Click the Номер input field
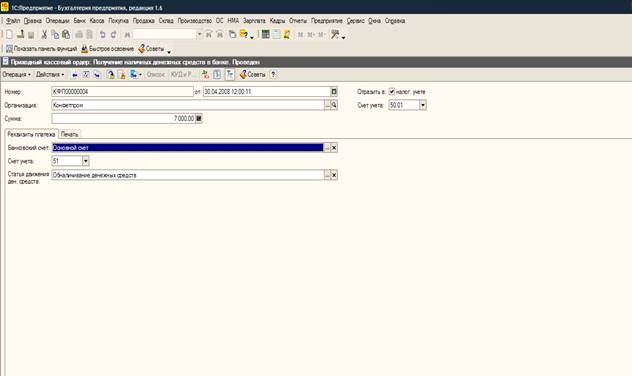Viewport: 632px width, 376px height. [123, 92]
